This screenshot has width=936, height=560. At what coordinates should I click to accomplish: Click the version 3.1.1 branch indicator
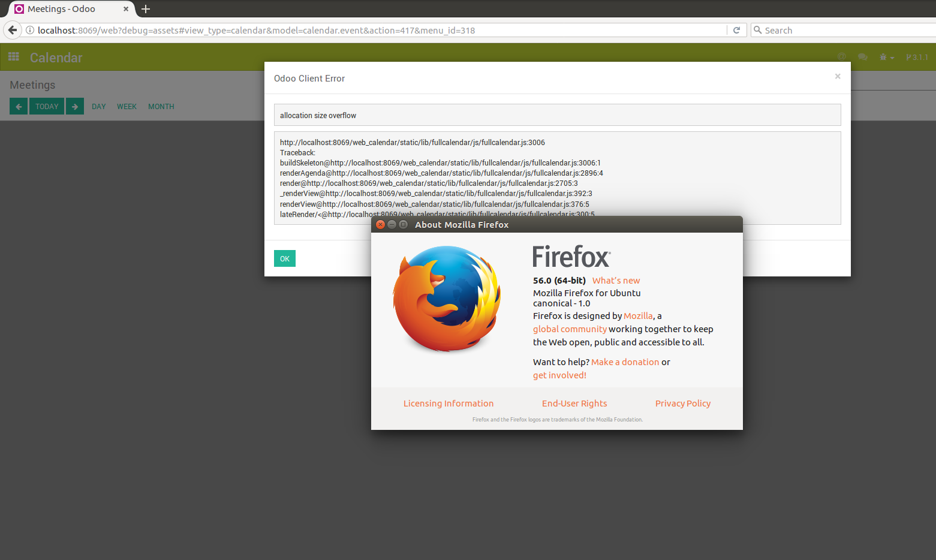tap(919, 57)
